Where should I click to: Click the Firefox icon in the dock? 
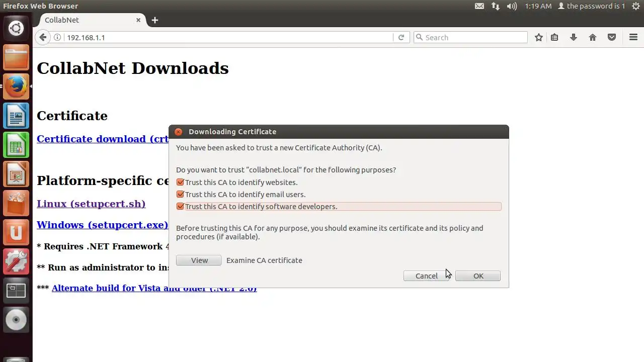point(16,86)
